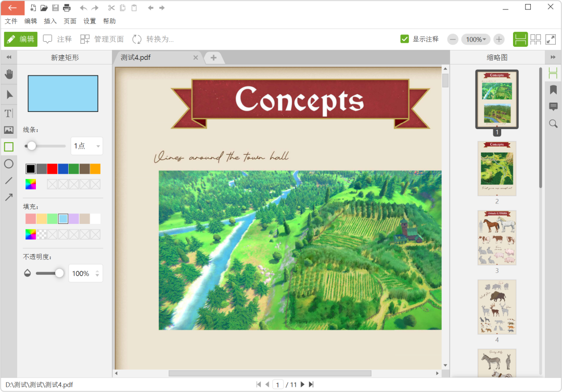Open the 文件 menu
The height and width of the screenshot is (392, 562).
[x=11, y=21]
